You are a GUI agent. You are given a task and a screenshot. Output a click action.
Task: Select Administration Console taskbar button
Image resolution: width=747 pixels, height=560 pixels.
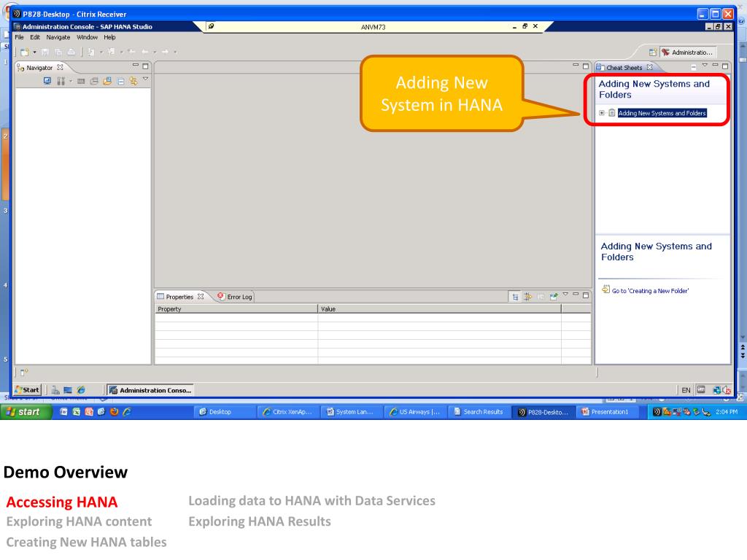pyautogui.click(x=150, y=390)
